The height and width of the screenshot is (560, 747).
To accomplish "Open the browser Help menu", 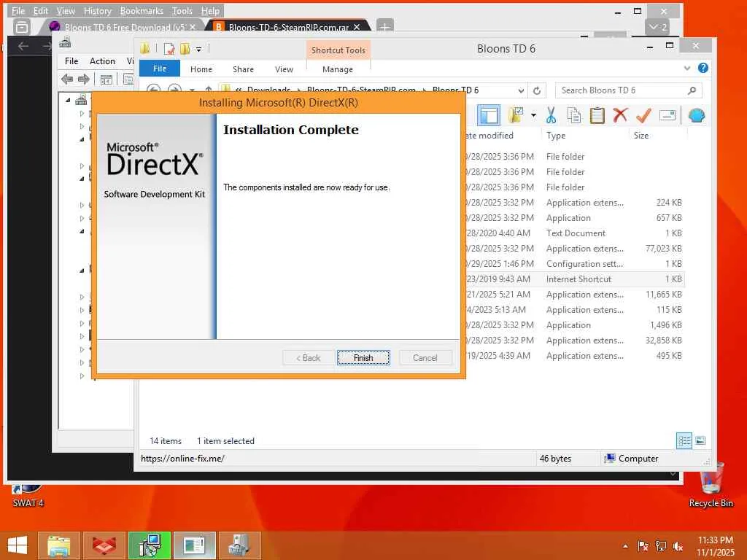I will point(210,10).
